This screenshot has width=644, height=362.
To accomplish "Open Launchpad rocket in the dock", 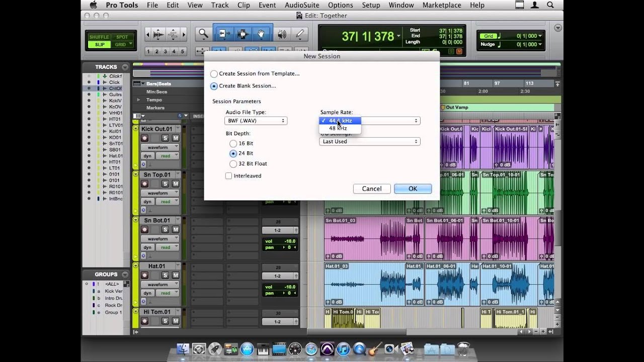I will (x=215, y=349).
